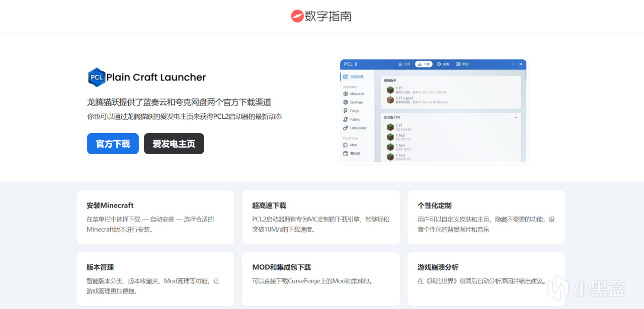Click the Plain Craft Launcher heading
The width and height of the screenshot is (644, 309).
coord(156,77)
